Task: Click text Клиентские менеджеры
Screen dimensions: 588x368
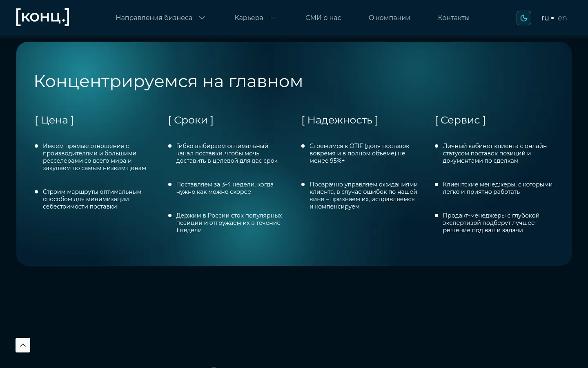Action: [x=497, y=188]
